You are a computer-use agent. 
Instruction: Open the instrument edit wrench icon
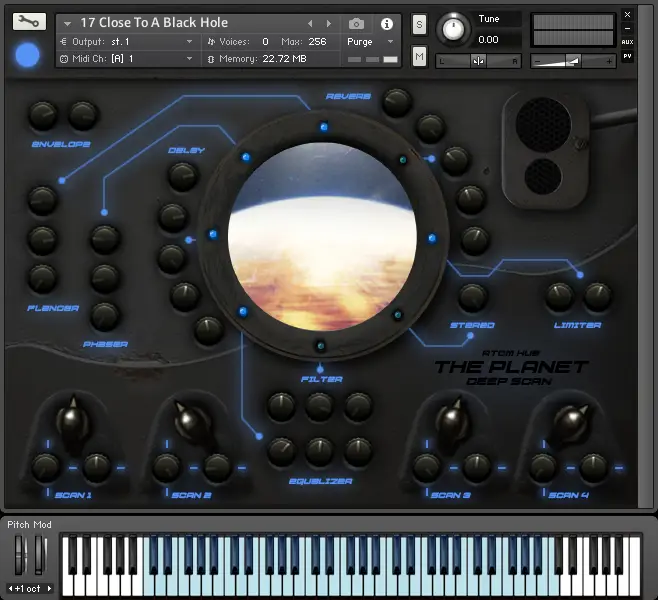pyautogui.click(x=29, y=21)
